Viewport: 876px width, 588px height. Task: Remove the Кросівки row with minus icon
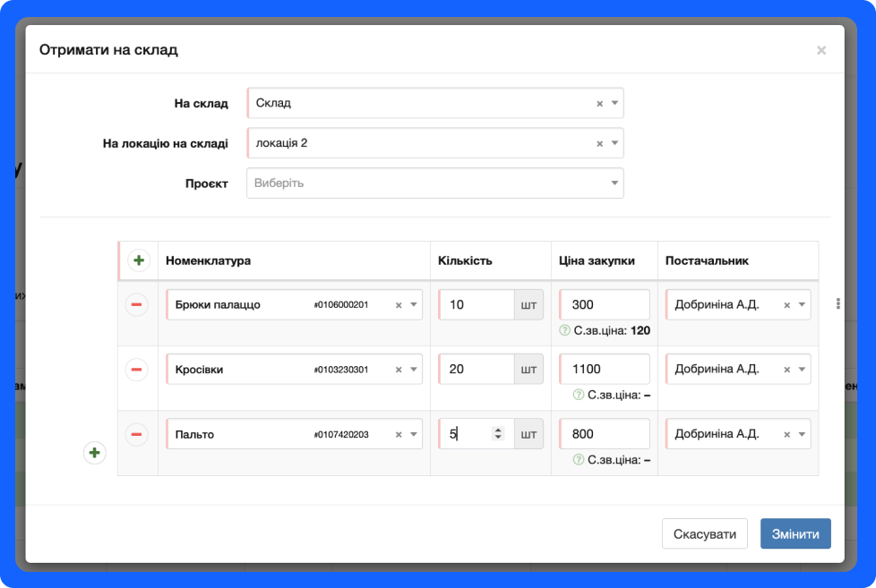tap(137, 370)
